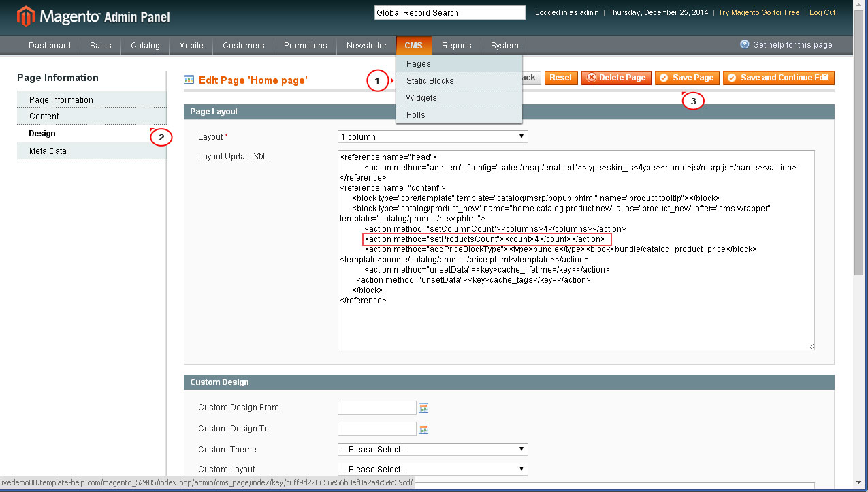
Task: Select the Design tab
Action: coord(91,134)
